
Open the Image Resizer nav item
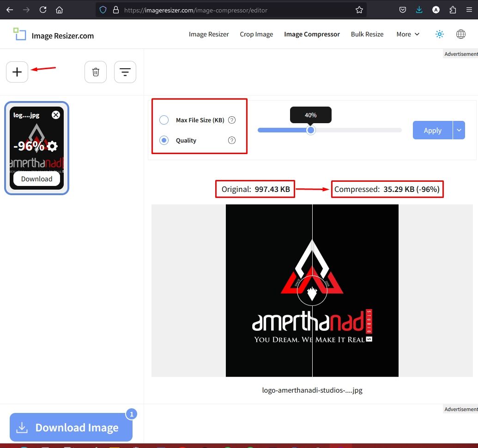pos(209,34)
